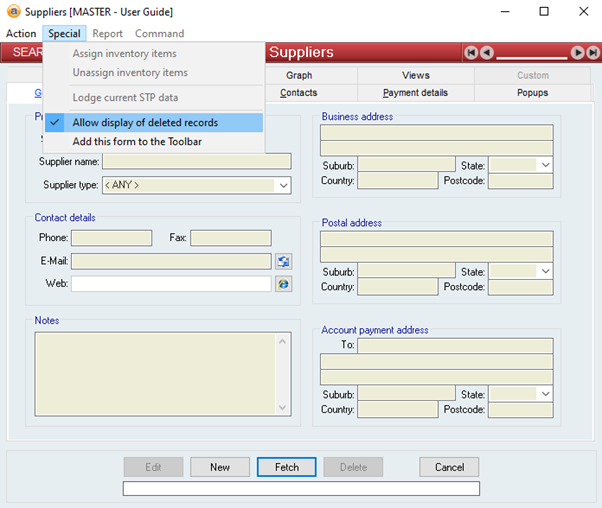Click the Notes scrollbar down arrow
This screenshot has width=602, height=508.
point(283,408)
